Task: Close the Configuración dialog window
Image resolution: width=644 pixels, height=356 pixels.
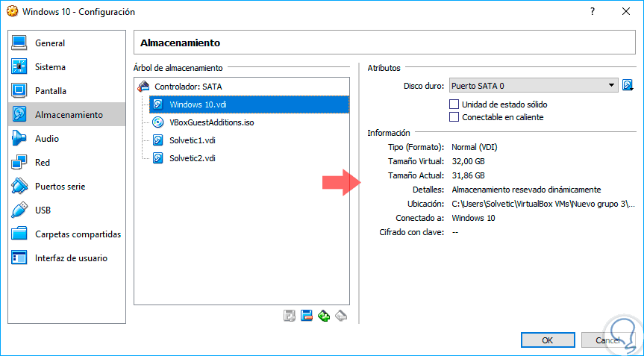Action: [626, 11]
